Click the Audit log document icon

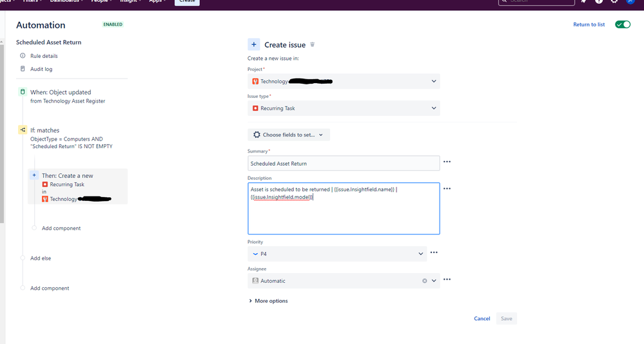[x=23, y=69]
